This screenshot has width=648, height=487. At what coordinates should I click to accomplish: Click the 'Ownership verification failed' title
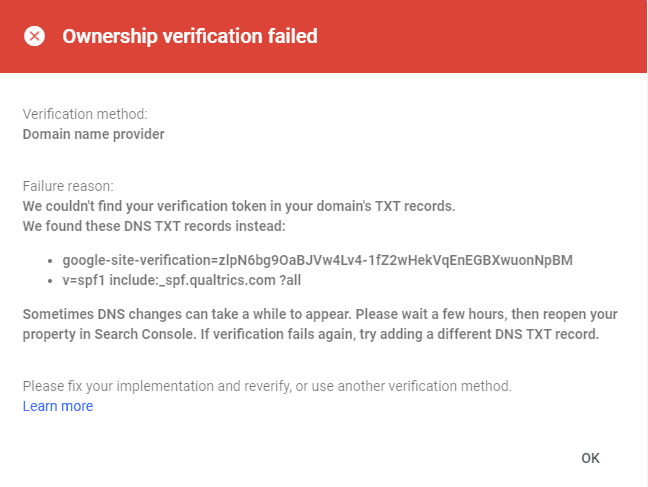coord(190,37)
